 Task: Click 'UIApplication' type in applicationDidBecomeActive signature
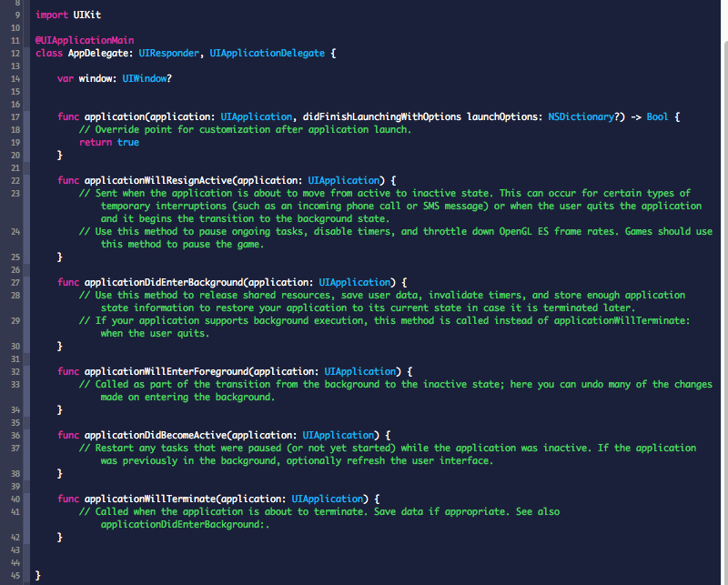pos(339,435)
